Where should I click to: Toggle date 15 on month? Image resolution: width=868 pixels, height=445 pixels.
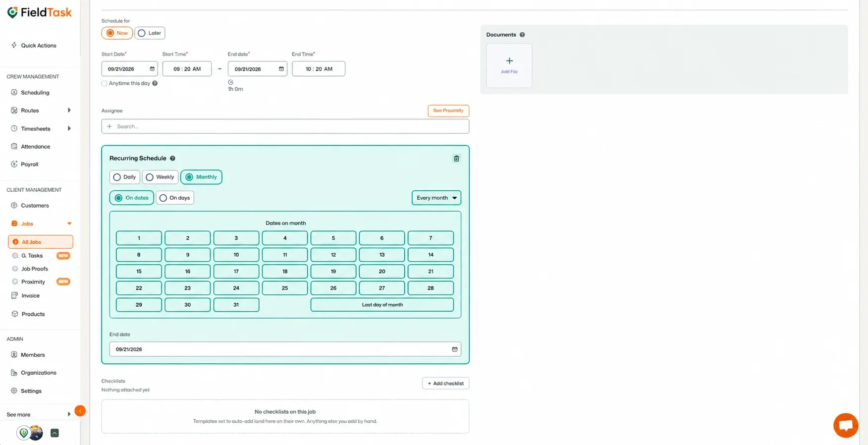click(139, 272)
